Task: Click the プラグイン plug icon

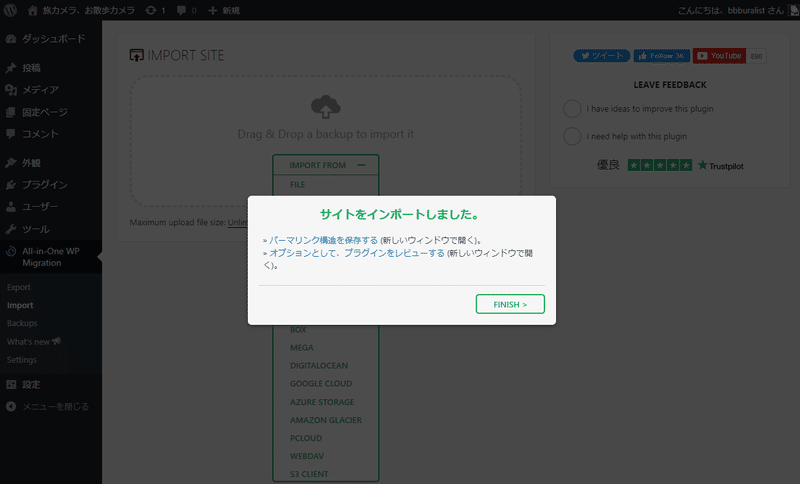Action: [11, 185]
